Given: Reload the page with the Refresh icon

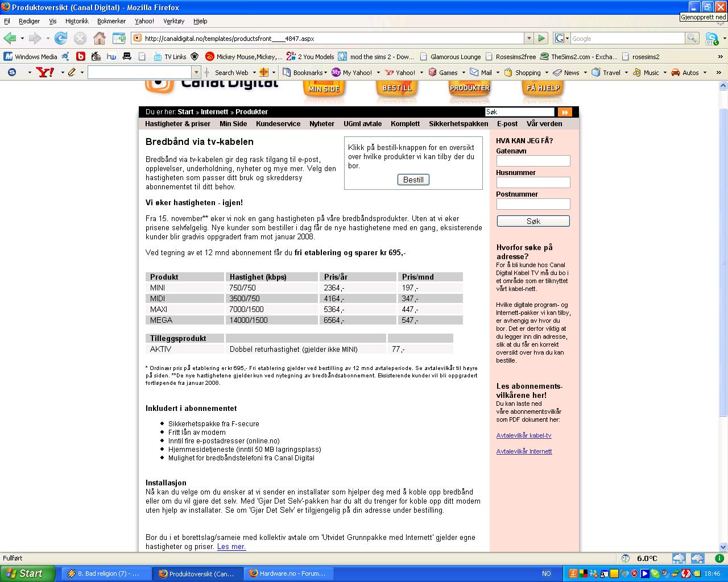Looking at the screenshot, I should (x=61, y=38).
